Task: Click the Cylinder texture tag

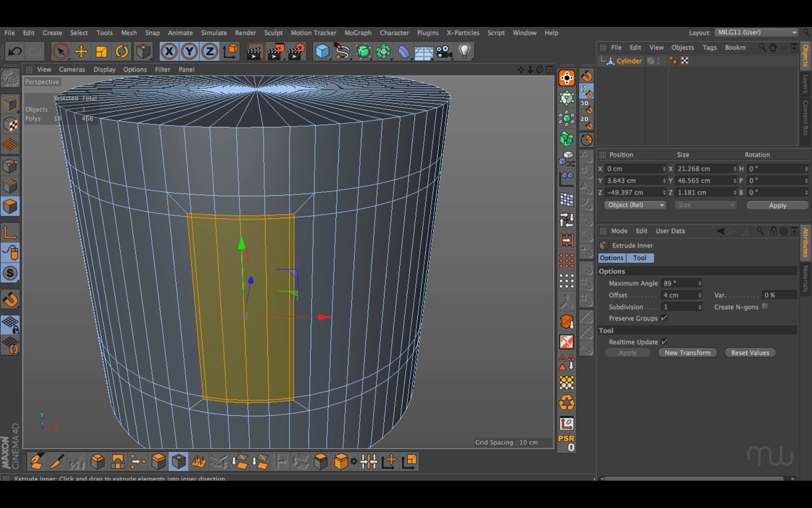Action: click(684, 60)
